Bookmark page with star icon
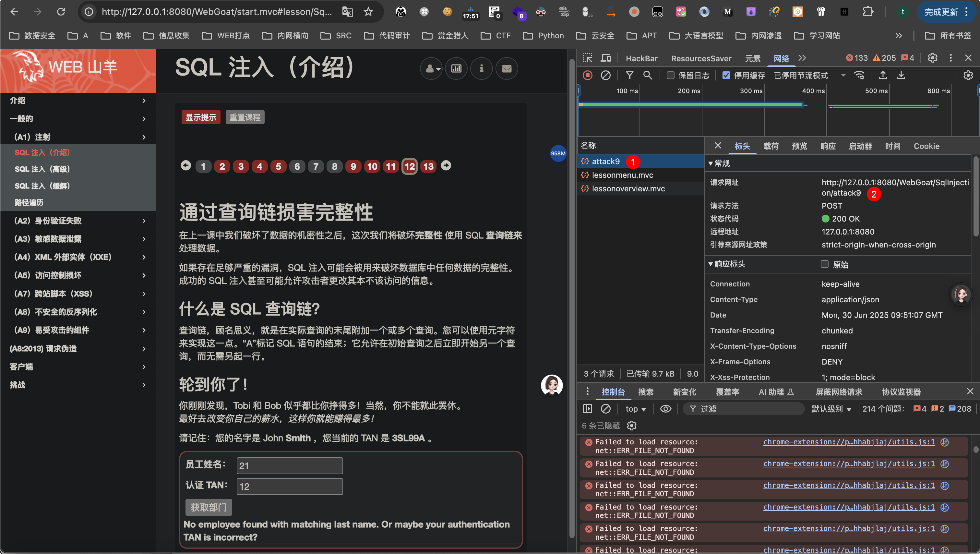 (368, 12)
